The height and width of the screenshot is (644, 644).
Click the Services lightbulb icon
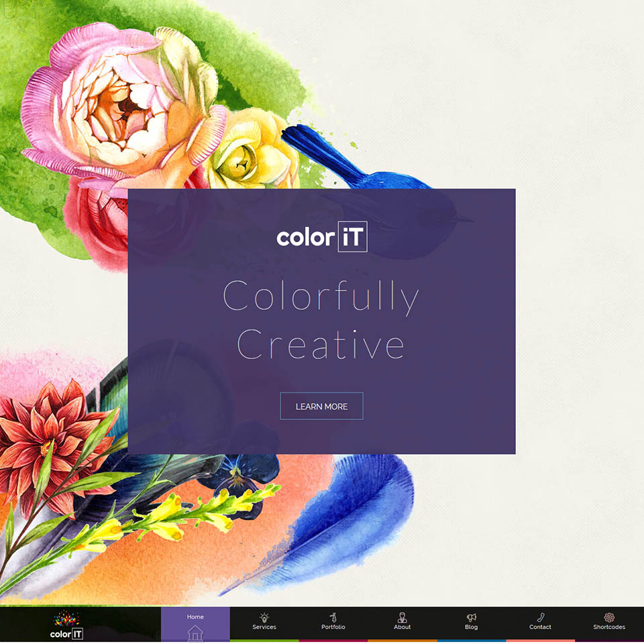click(264, 616)
